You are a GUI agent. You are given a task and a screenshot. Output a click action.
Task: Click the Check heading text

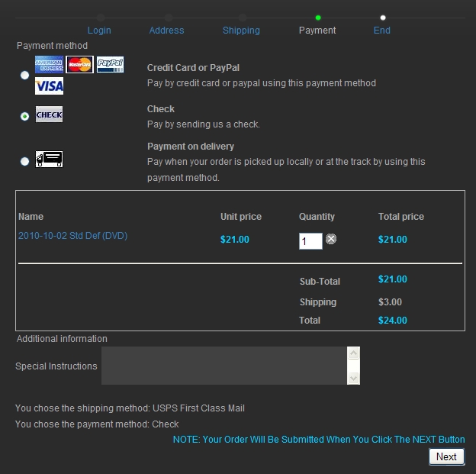click(161, 109)
